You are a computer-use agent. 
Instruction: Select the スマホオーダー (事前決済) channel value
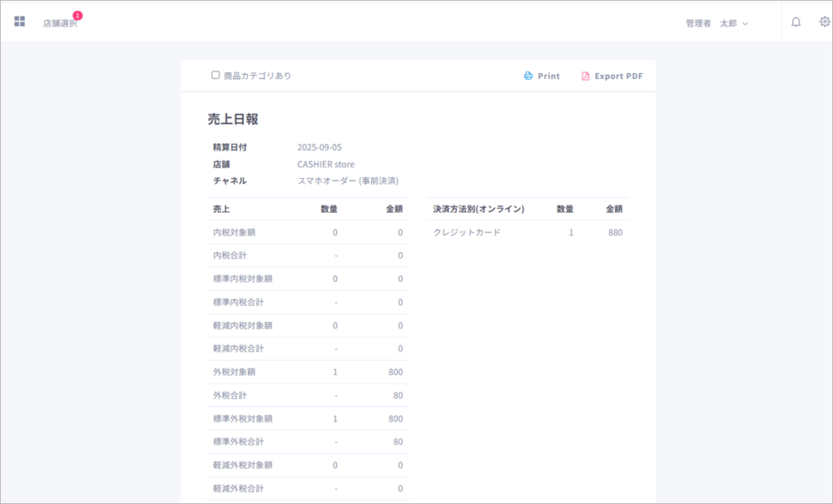[x=347, y=180]
